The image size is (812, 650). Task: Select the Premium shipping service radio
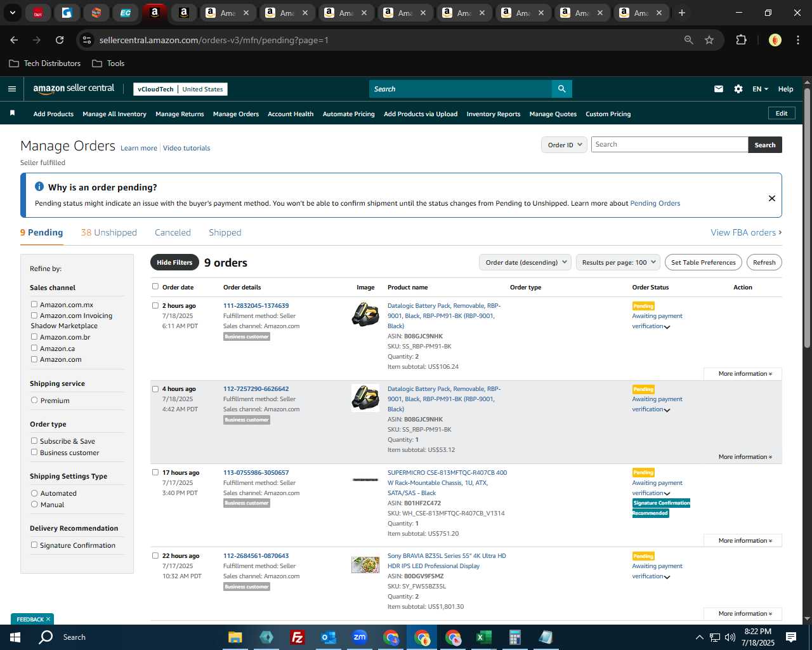point(34,400)
